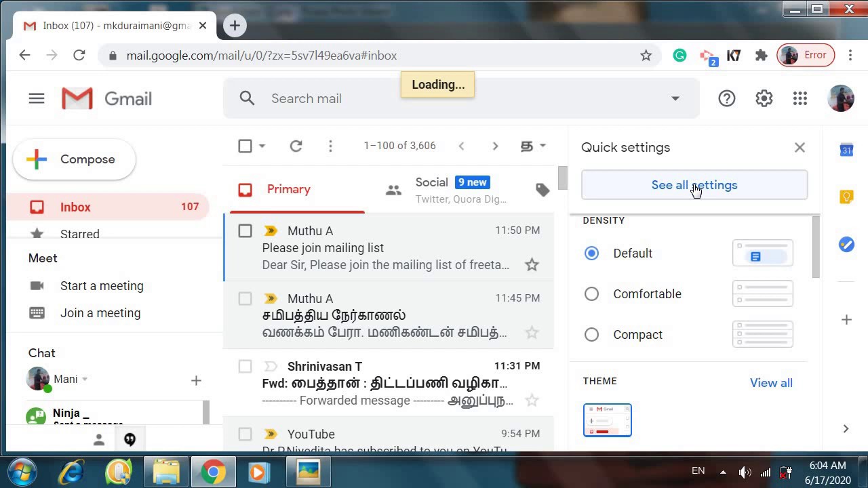Click Join a meeting

(x=100, y=313)
